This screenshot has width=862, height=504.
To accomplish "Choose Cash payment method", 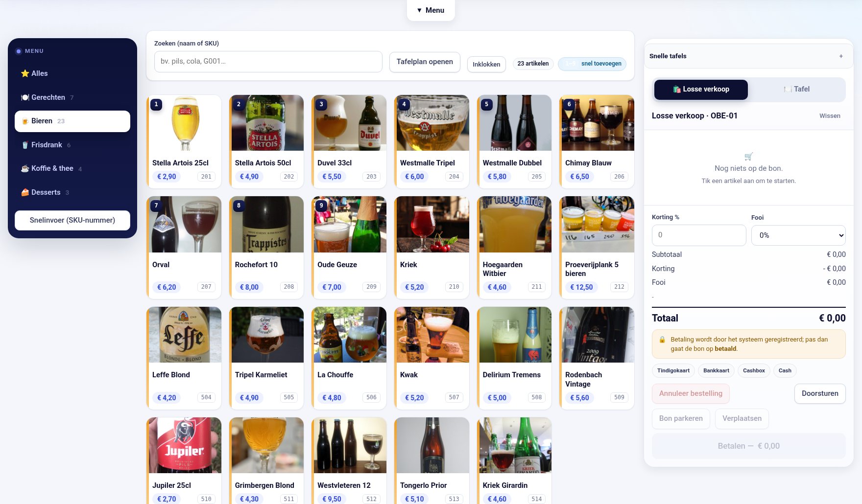I will [x=785, y=370].
